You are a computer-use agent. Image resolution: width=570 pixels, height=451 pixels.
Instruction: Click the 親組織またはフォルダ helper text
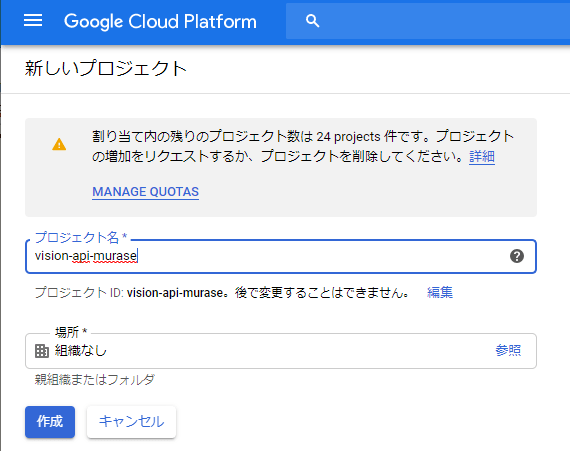point(95,380)
